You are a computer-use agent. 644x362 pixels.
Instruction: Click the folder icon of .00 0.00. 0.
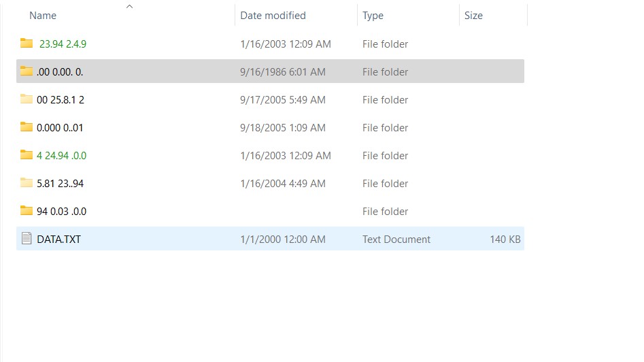27,71
